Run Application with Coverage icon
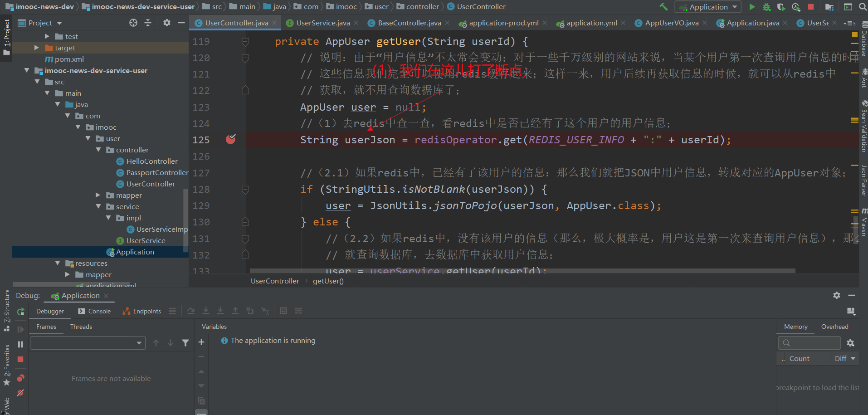Screen dimensions: 868x415 pyautogui.click(x=781, y=7)
